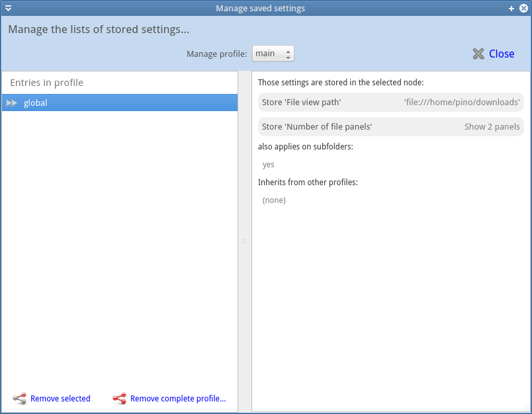
Task: Click the red share icon for Remove selected
Action: pos(20,398)
